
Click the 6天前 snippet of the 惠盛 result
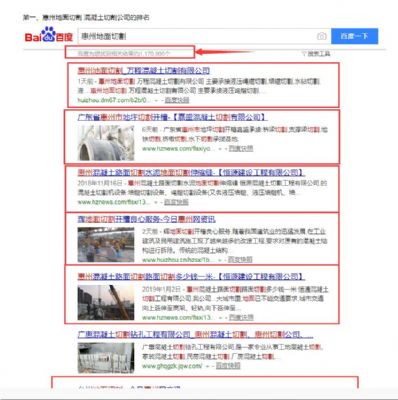click(235, 134)
